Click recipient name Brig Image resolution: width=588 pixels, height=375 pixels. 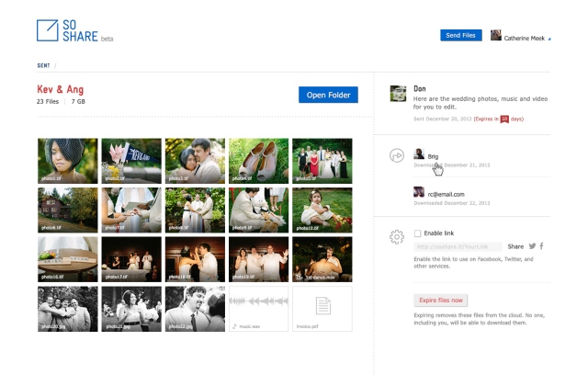coord(434,156)
